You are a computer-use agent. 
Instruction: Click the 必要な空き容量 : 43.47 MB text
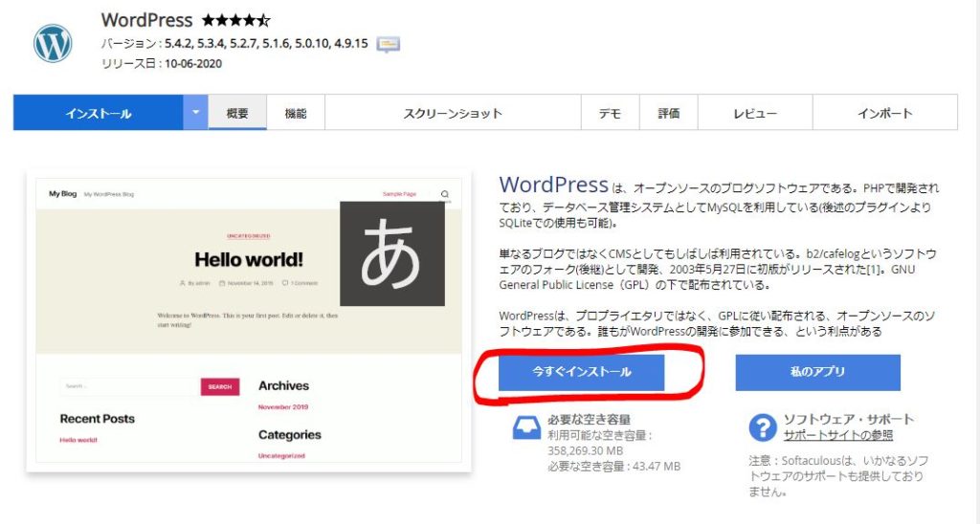pos(613,467)
